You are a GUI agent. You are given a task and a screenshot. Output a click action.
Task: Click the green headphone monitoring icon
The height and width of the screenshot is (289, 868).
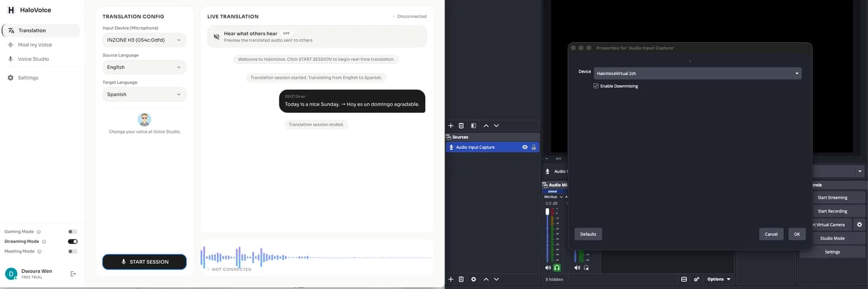tap(557, 268)
